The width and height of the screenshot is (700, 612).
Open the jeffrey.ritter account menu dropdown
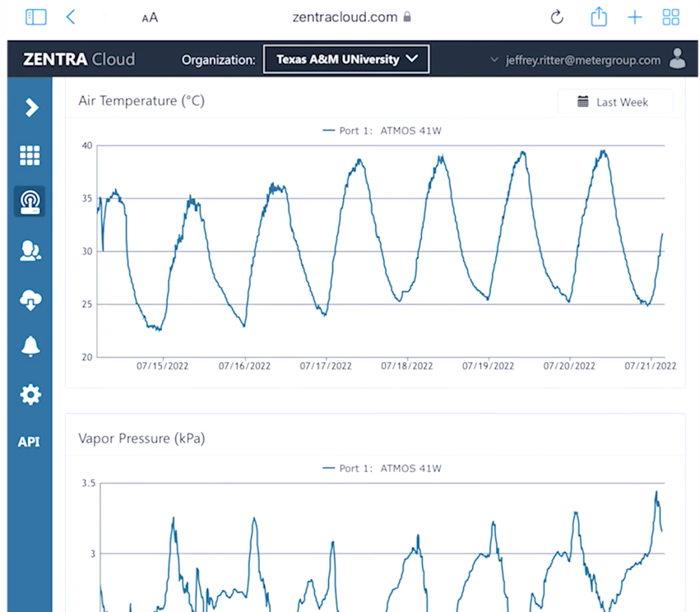(x=576, y=60)
